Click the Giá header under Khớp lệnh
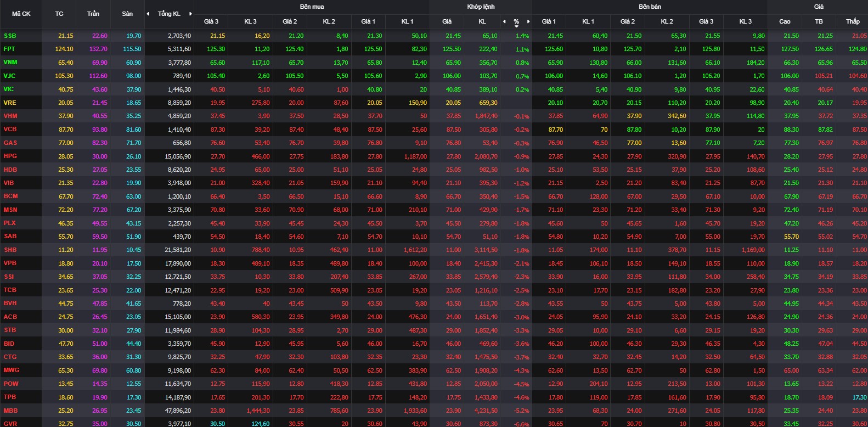This screenshot has width=868, height=427. (447, 21)
